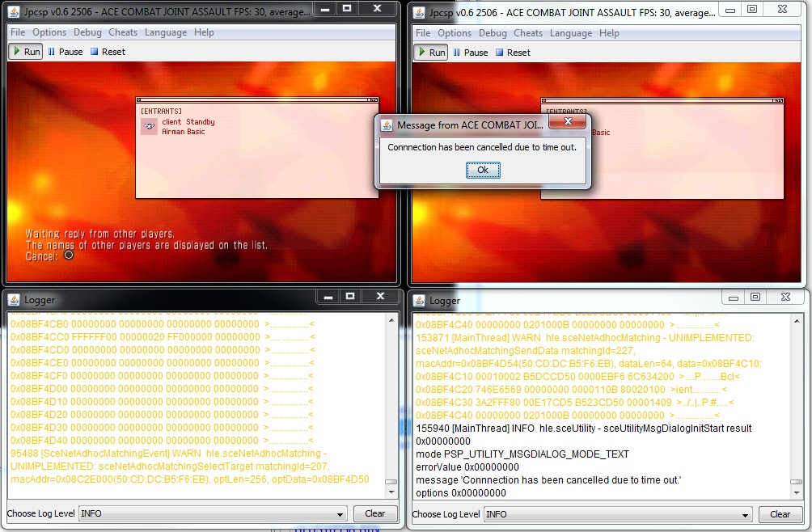This screenshot has height=532, width=812.
Task: Click 'mode PSP_UTILITY_MSGDIALOG_MODE_TEXT' log line
Action: click(x=522, y=454)
